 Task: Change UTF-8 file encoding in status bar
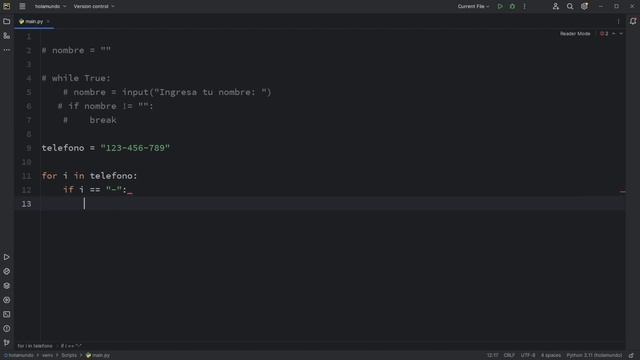pyautogui.click(x=527, y=356)
